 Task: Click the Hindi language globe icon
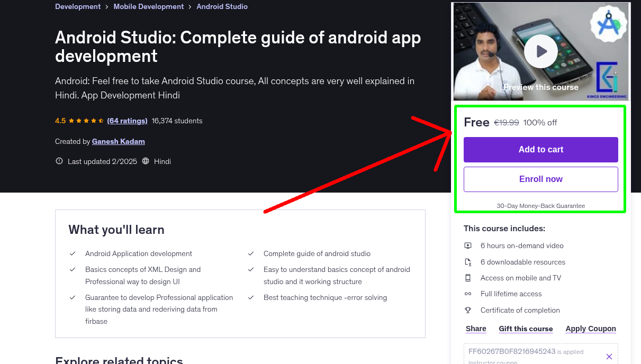(145, 161)
